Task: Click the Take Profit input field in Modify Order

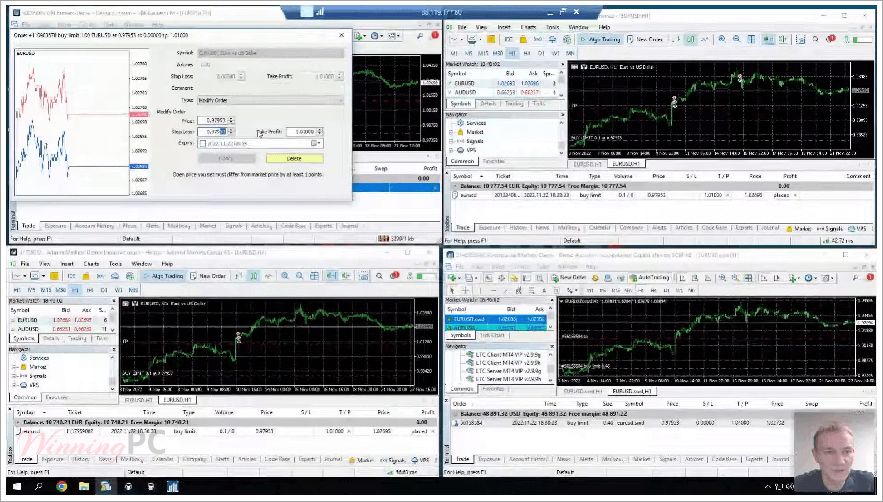Action: click(301, 132)
